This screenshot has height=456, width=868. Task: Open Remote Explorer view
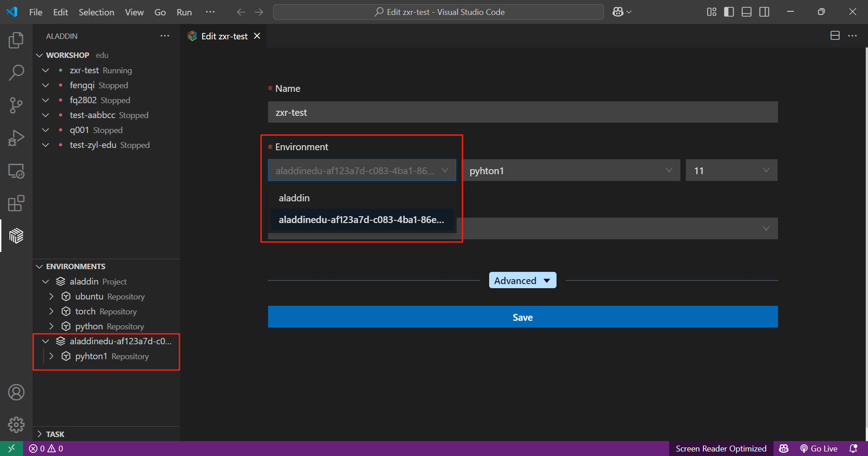coord(16,171)
